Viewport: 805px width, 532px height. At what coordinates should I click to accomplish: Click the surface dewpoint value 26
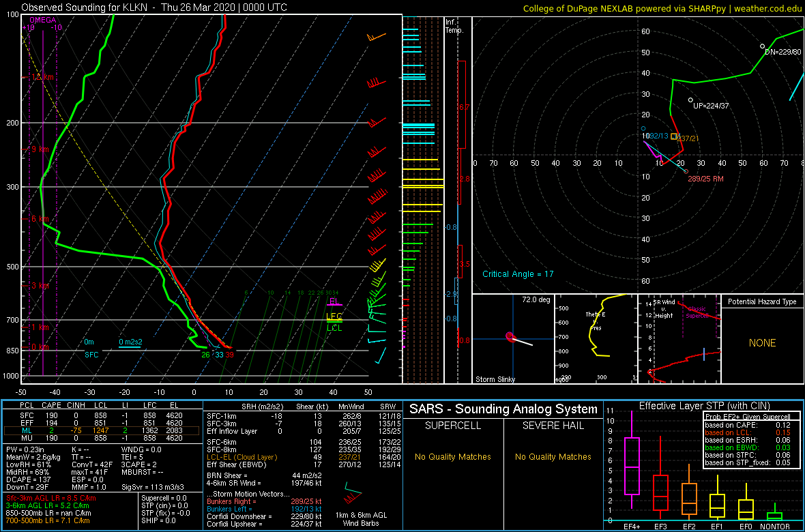pos(205,355)
